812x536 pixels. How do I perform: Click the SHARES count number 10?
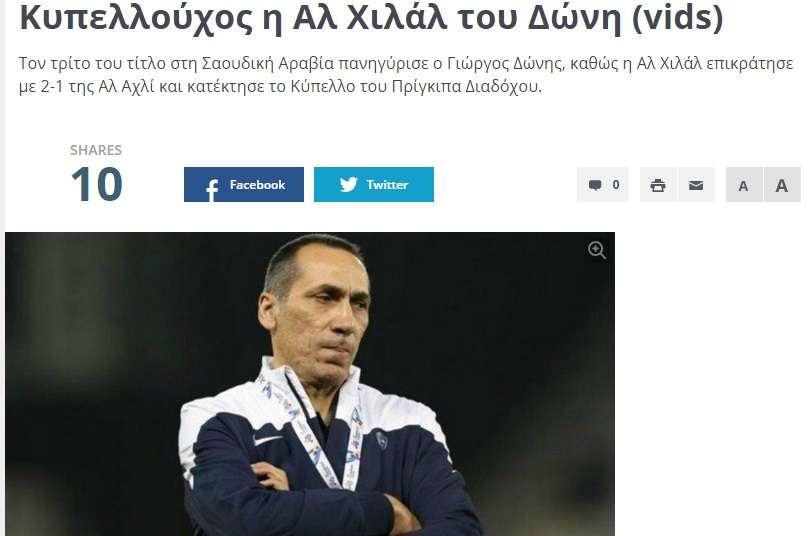[x=96, y=184]
